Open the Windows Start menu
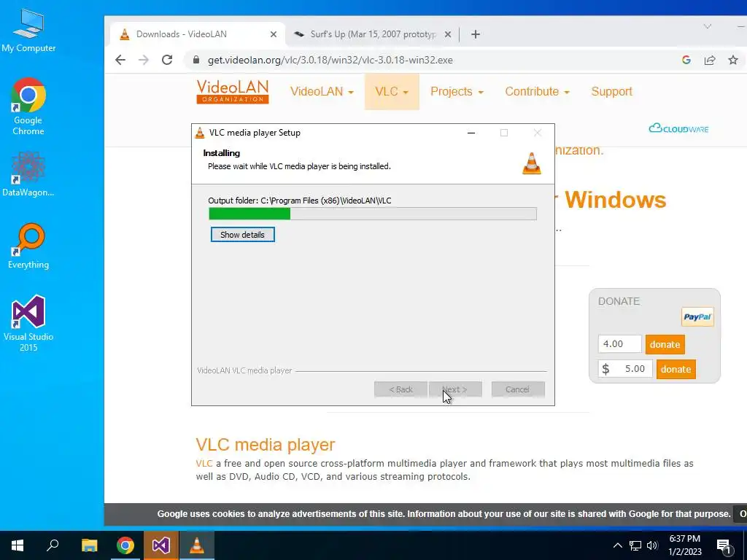 point(18,545)
